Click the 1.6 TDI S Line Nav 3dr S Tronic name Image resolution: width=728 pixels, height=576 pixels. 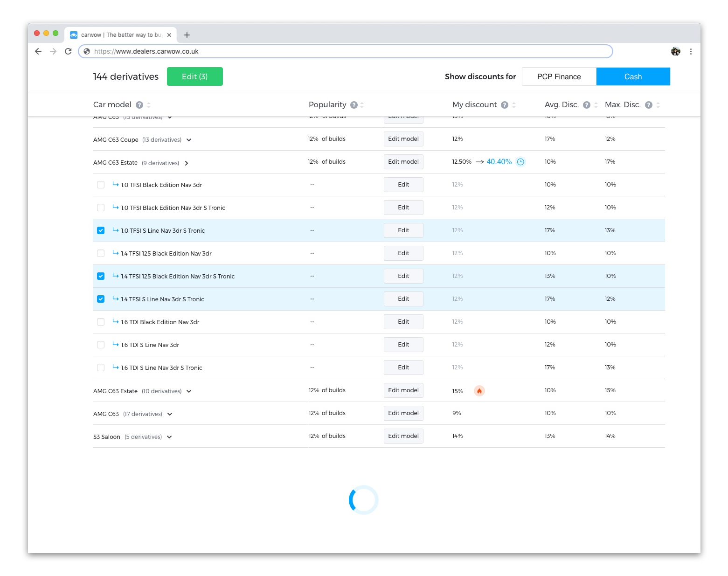coord(161,368)
